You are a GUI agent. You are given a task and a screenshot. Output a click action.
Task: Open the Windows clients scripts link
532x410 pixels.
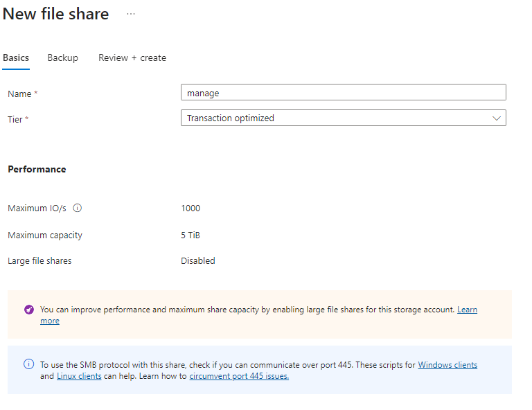[447, 364]
